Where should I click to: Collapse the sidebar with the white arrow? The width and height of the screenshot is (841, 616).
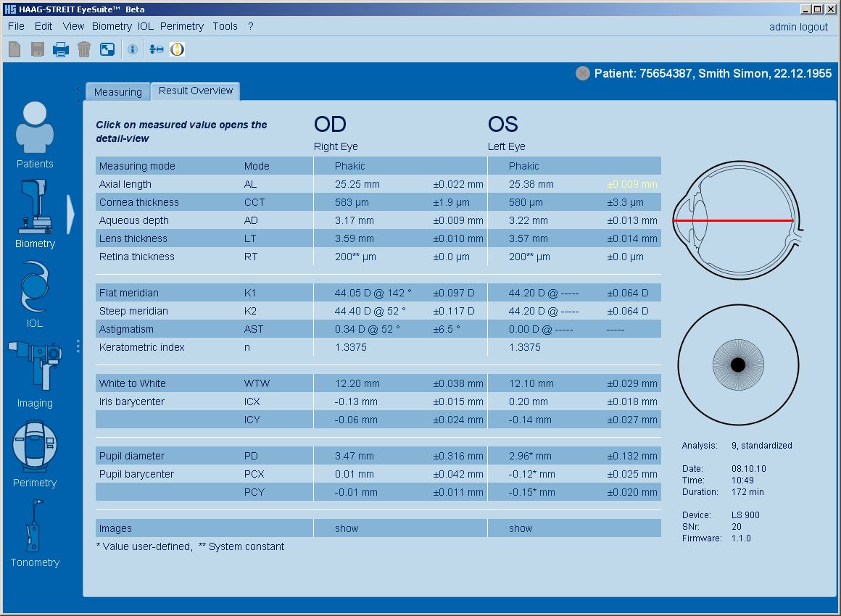pos(70,215)
